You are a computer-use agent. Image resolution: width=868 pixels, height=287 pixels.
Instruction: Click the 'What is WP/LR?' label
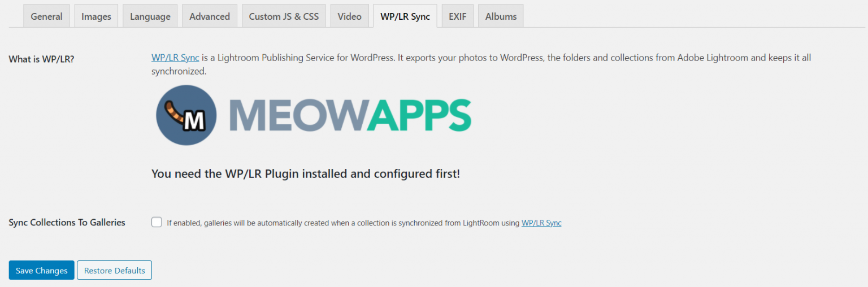(42, 59)
